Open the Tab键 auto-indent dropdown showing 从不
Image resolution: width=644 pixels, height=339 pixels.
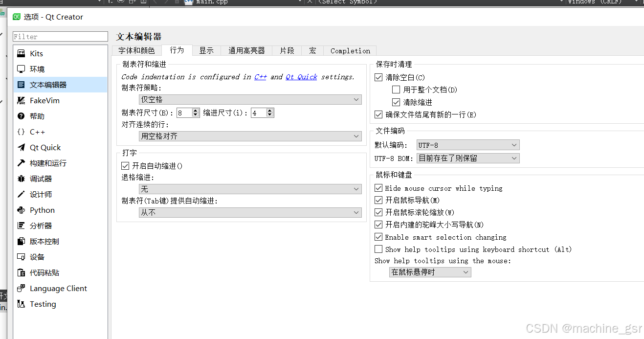pos(250,212)
